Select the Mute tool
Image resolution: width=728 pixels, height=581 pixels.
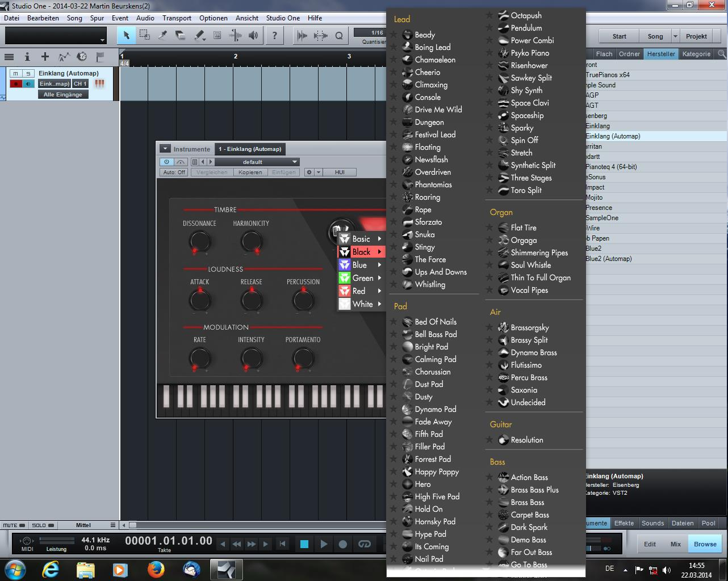[x=217, y=36]
